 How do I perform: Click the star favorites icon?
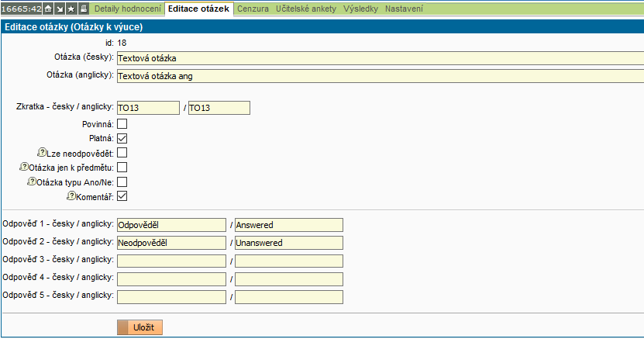(71, 9)
